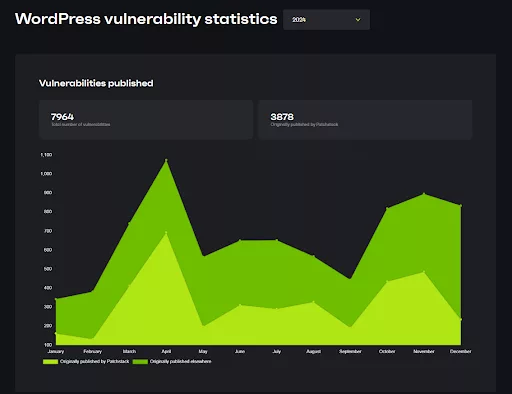Viewport: 512px width, 394px height.
Task: Click the '100' y-axis value
Action: pos(48,345)
